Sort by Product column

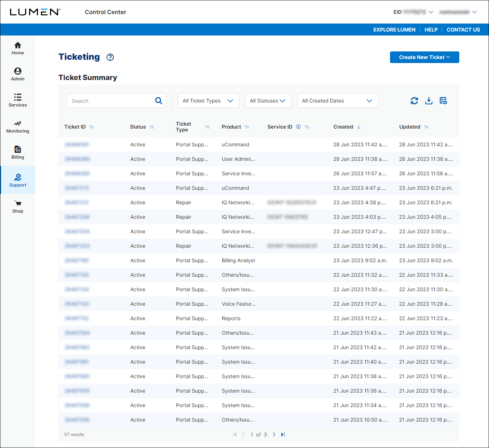(247, 127)
